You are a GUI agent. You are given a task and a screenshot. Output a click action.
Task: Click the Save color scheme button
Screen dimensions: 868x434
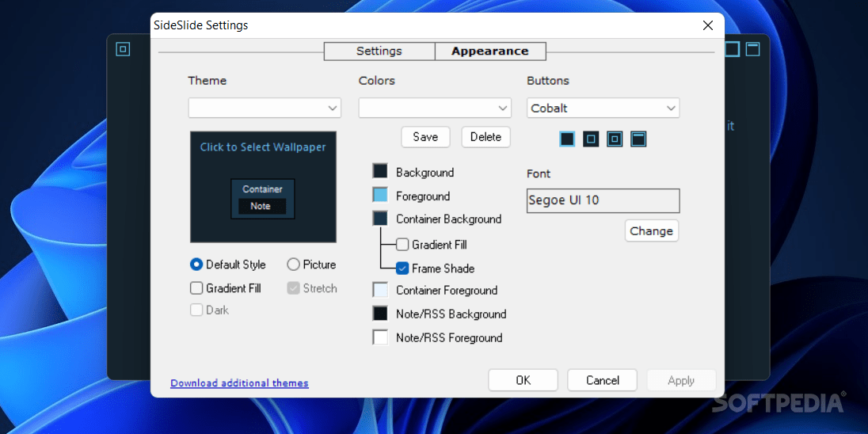pyautogui.click(x=426, y=137)
